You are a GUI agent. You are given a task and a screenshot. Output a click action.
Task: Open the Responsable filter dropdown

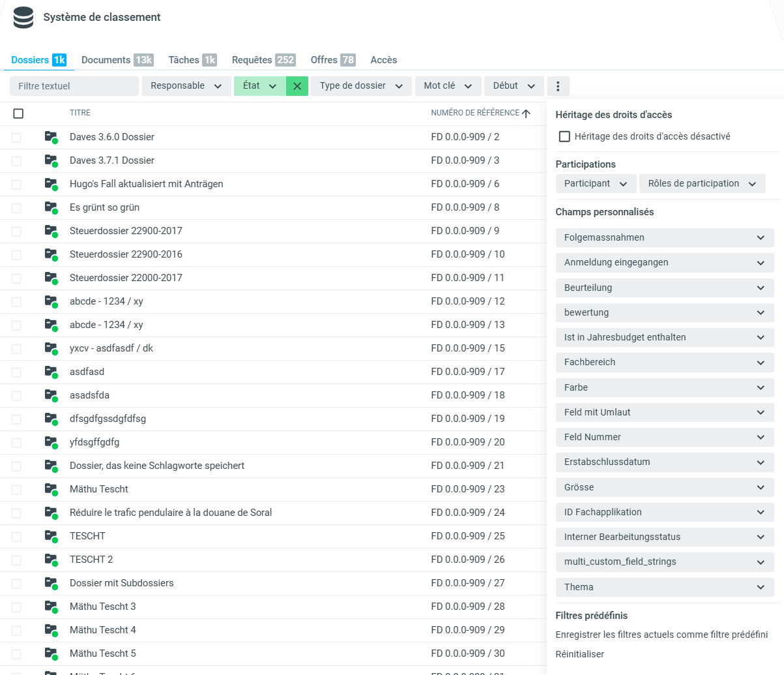coord(186,86)
